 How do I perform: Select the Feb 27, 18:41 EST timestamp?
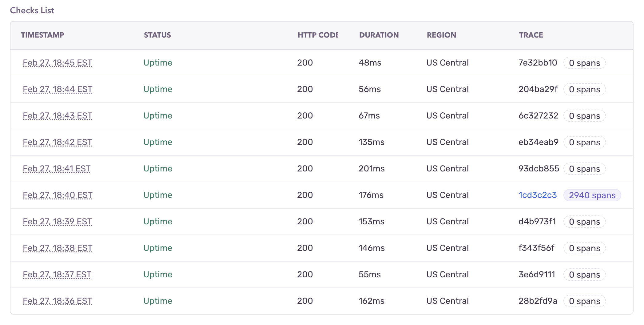(57, 169)
